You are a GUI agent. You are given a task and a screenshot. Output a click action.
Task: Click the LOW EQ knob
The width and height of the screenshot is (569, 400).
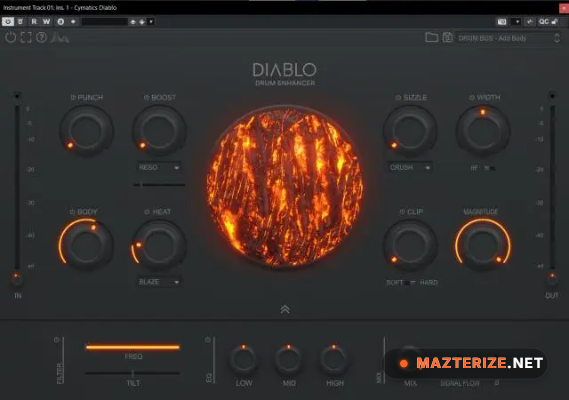(x=243, y=359)
